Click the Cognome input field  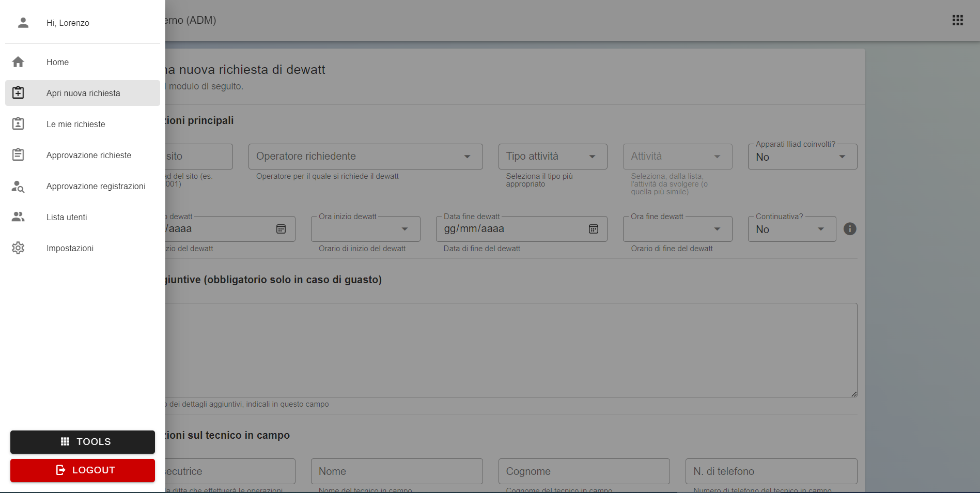[x=584, y=471]
